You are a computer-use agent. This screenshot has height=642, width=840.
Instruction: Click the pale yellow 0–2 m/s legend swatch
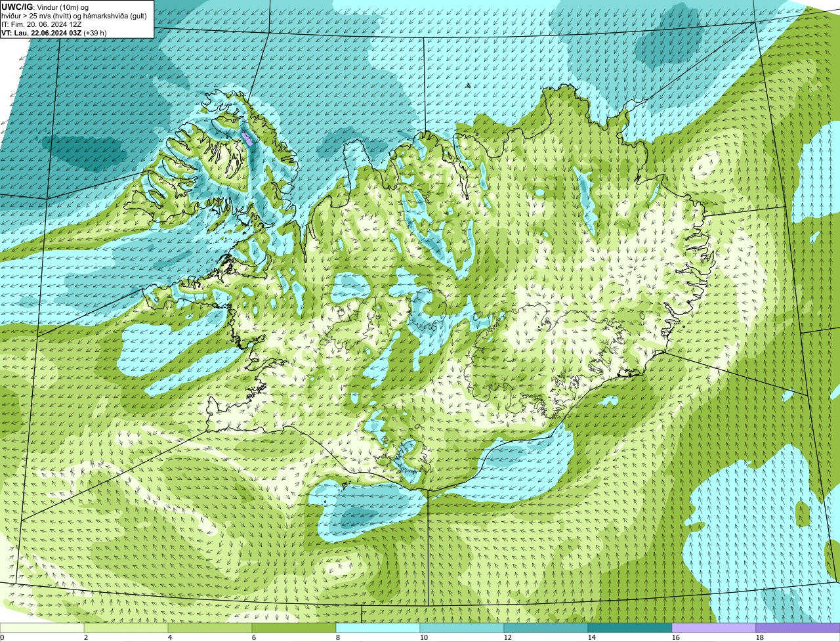[42, 628]
